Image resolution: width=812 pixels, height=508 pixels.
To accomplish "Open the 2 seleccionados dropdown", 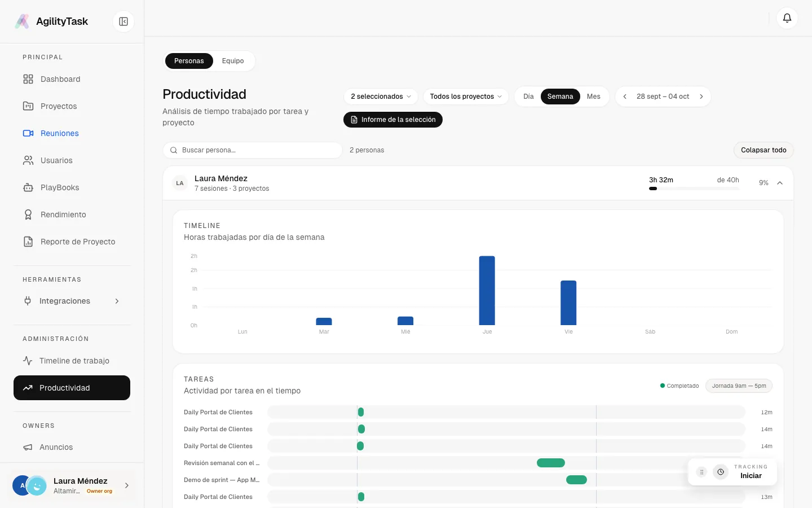I will (x=381, y=97).
